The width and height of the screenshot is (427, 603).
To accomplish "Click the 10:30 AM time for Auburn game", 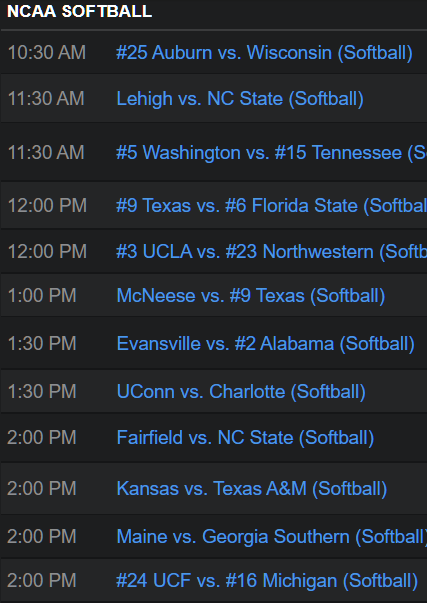I will [x=47, y=53].
